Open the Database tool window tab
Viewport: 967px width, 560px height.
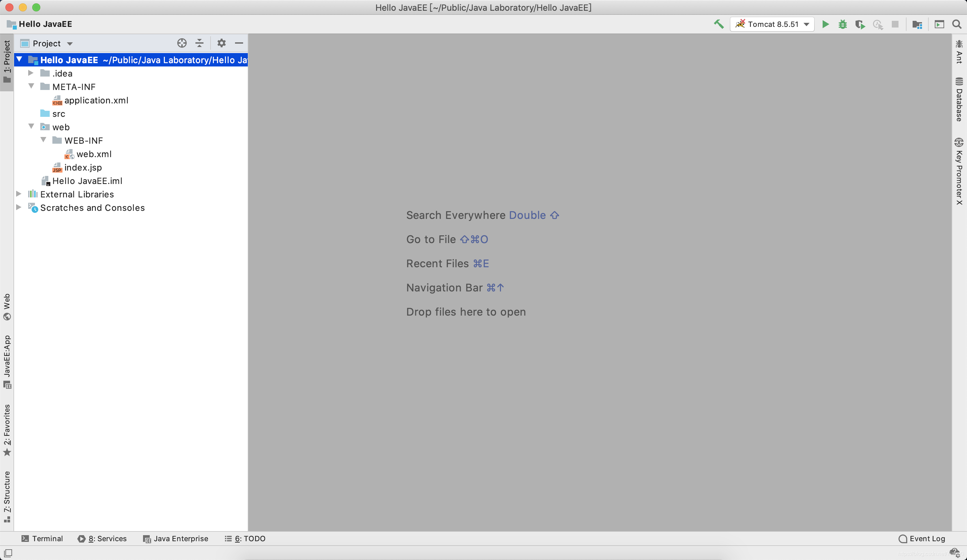[959, 99]
